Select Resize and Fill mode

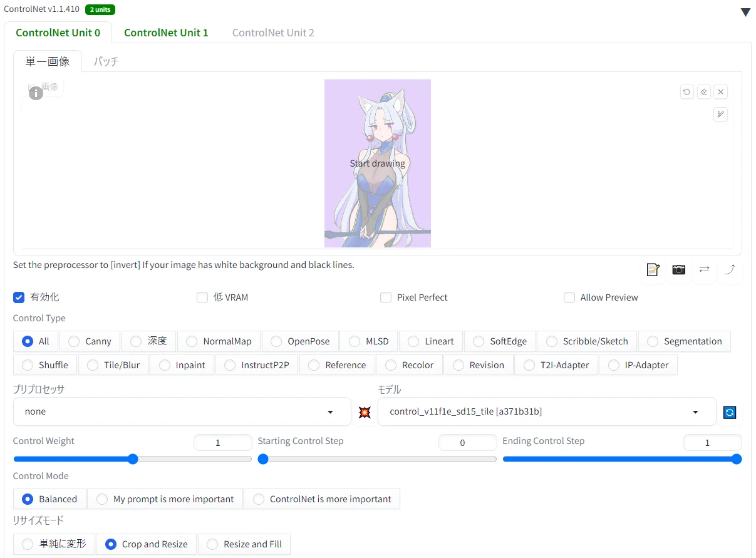[x=244, y=544]
